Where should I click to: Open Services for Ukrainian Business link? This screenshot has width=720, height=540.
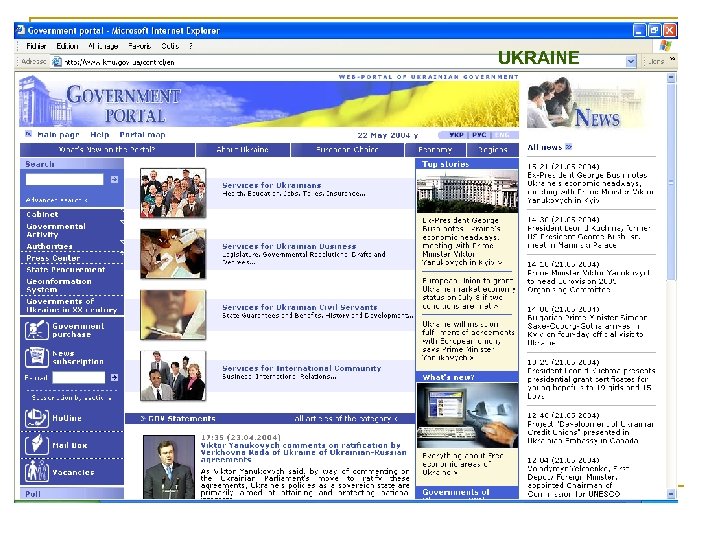(x=289, y=246)
